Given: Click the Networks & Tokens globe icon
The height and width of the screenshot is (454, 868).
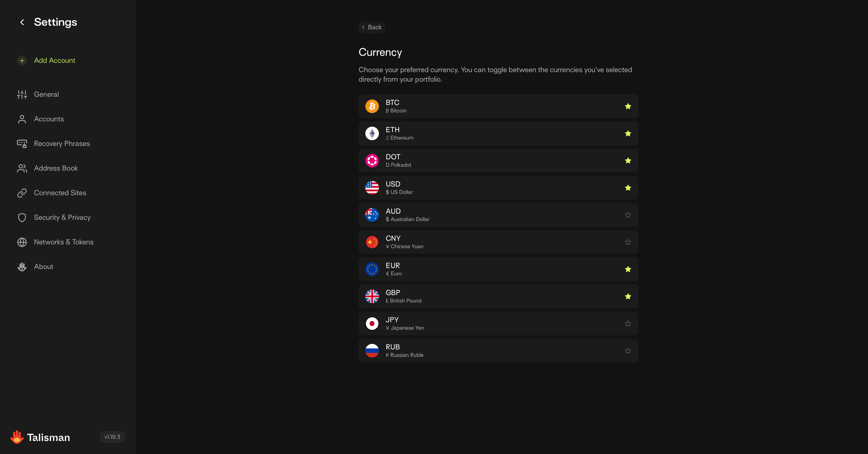Looking at the screenshot, I should 22,242.
